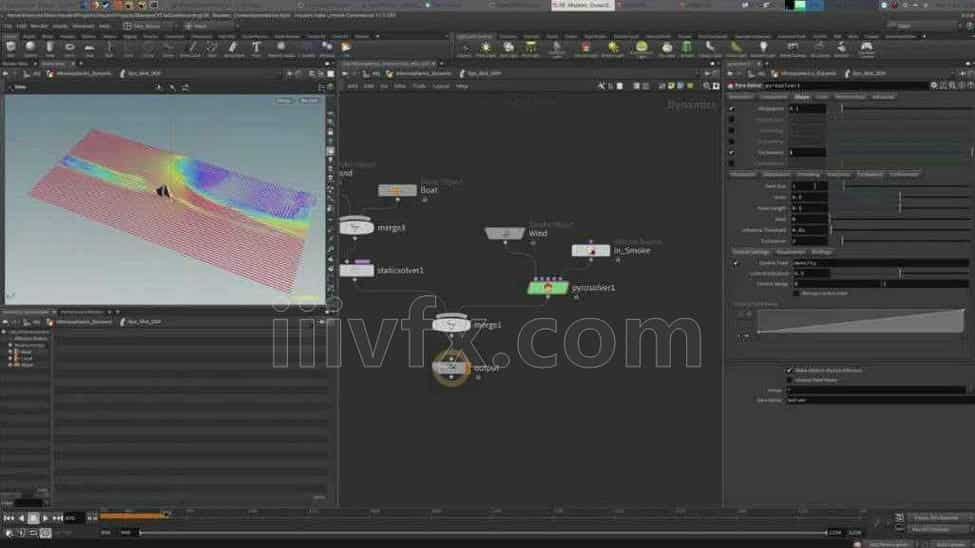The width and height of the screenshot is (975, 548).
Task: Select the Tube shelf tool
Action: point(50,47)
